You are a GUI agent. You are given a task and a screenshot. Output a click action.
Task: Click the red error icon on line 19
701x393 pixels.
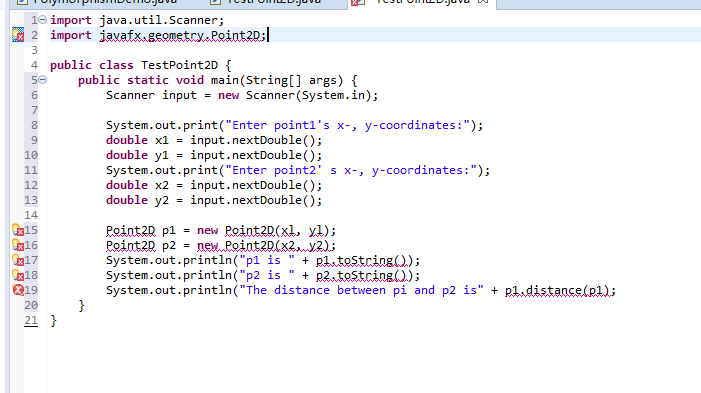tap(18, 290)
